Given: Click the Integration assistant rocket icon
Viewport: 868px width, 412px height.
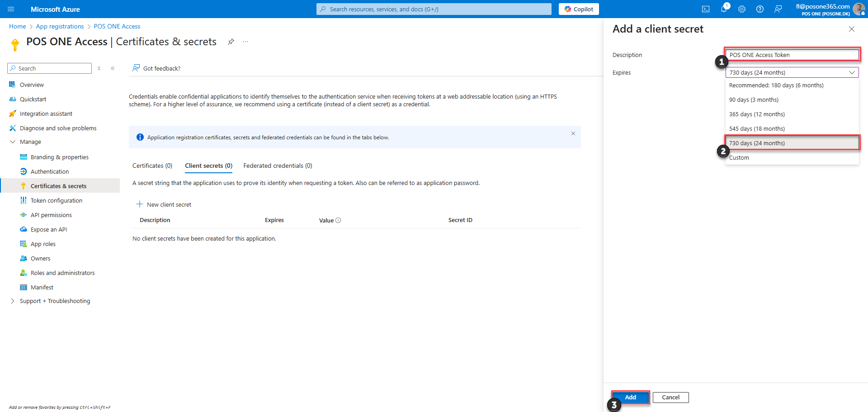Looking at the screenshot, I should (12, 114).
